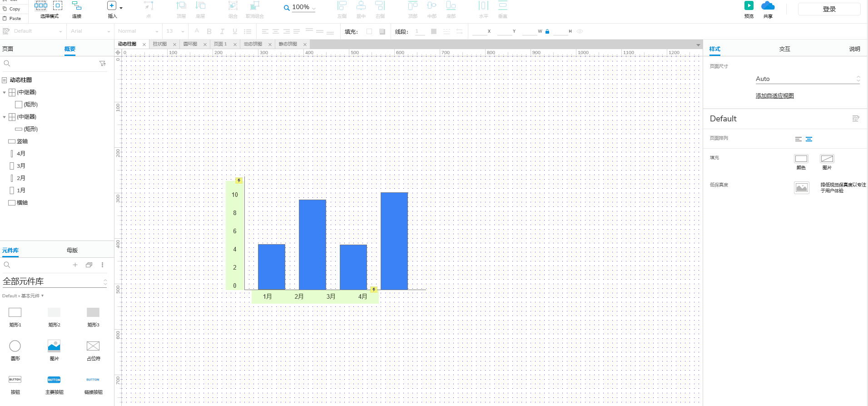Distribute horizontally with the 水平 icon
This screenshot has width=868, height=406.
tap(484, 6)
